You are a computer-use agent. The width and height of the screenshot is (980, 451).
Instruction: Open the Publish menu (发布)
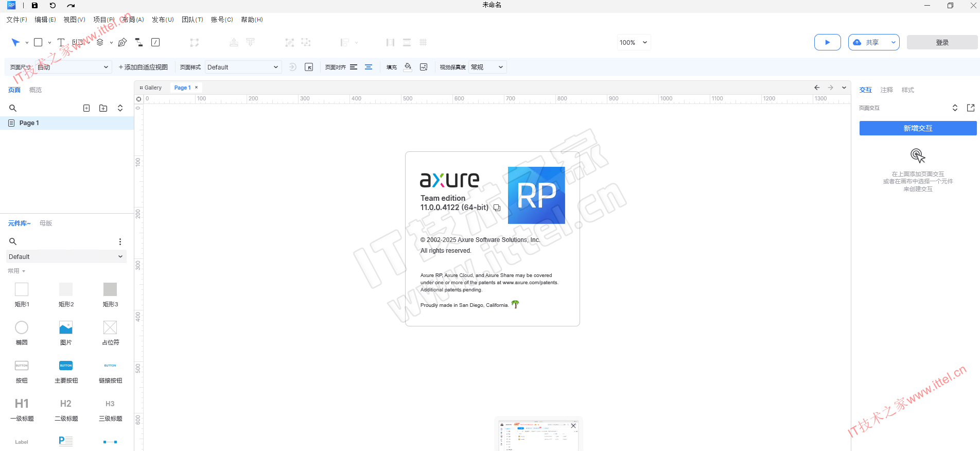(163, 20)
